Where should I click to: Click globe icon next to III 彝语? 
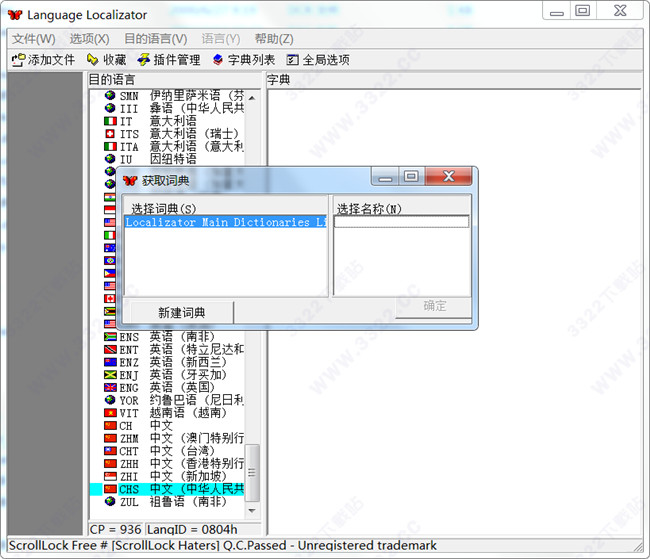110,108
